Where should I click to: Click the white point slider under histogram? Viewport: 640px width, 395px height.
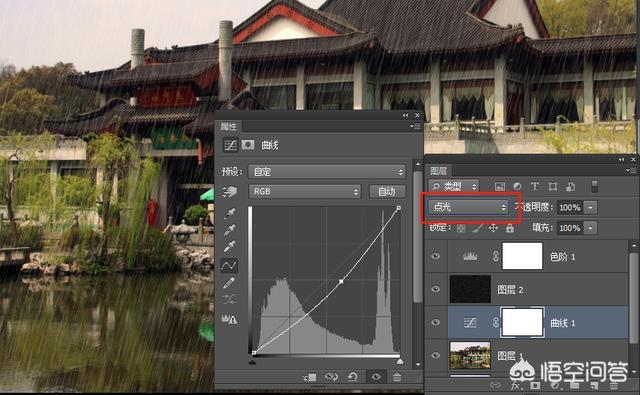tap(400, 362)
